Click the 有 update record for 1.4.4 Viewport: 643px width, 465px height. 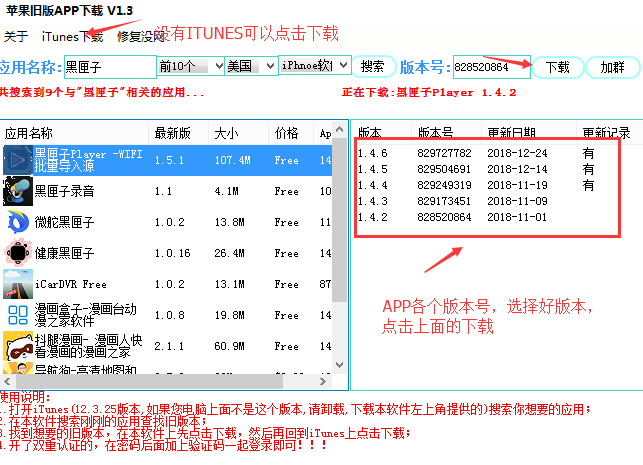click(x=588, y=185)
